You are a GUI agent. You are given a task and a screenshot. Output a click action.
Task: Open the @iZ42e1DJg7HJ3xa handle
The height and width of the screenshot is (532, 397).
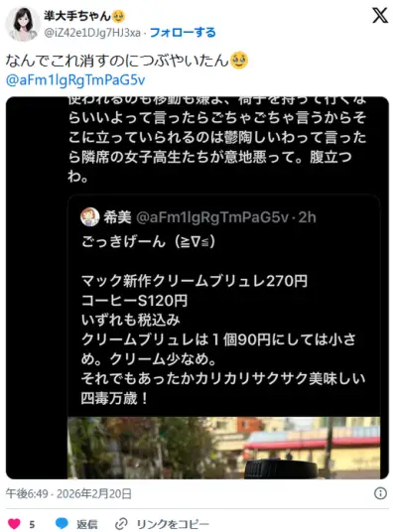92,33
